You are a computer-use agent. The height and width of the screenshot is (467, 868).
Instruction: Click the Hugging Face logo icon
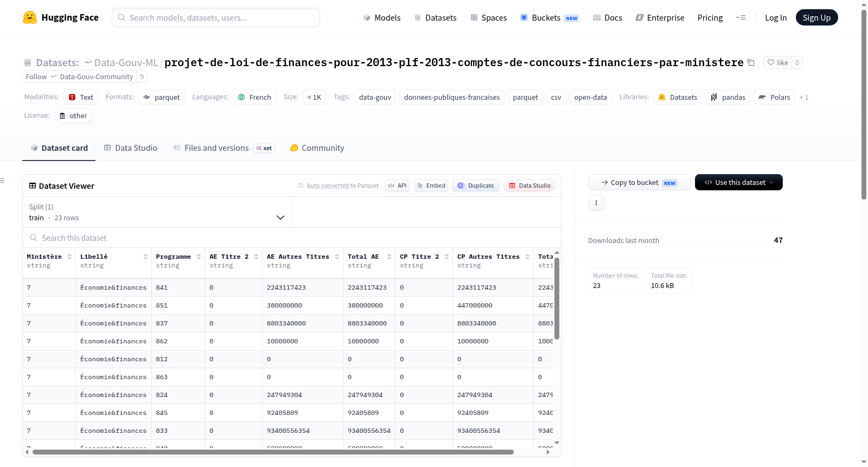(x=30, y=17)
